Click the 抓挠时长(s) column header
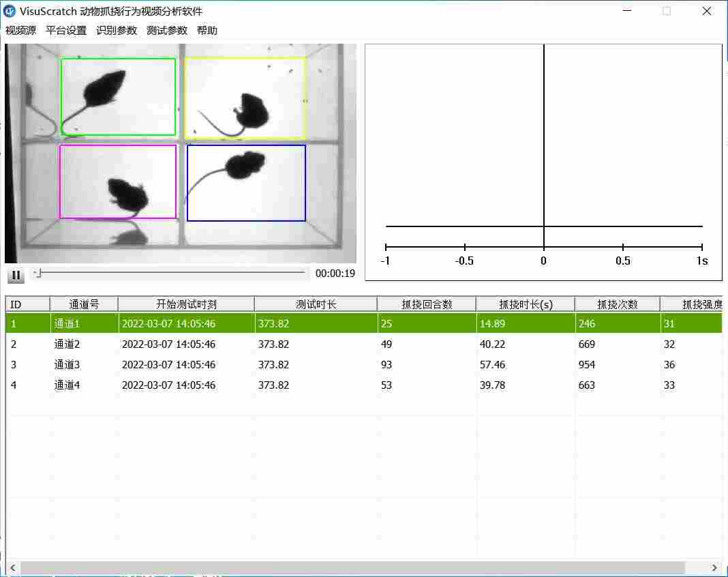This screenshot has width=728, height=577. pyautogui.click(x=526, y=304)
